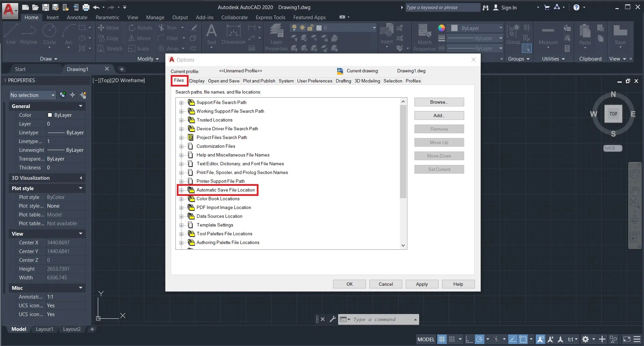This screenshot has height=346, width=644.
Task: Toggle polar tracking in status bar
Action: coord(480,339)
